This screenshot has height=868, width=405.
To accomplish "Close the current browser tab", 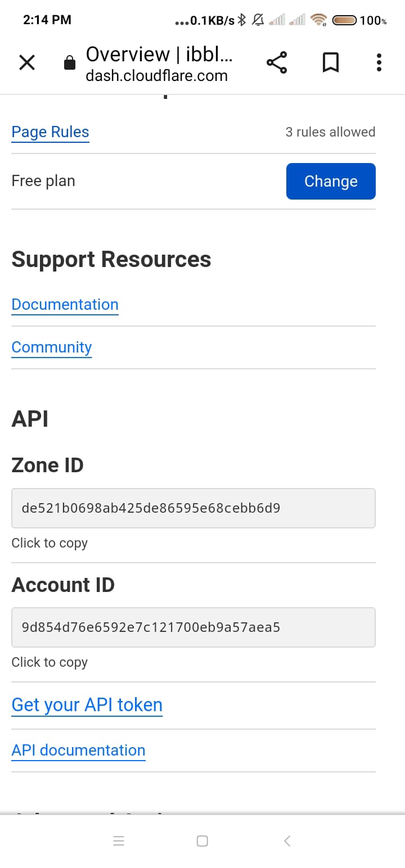I will pyautogui.click(x=26, y=62).
